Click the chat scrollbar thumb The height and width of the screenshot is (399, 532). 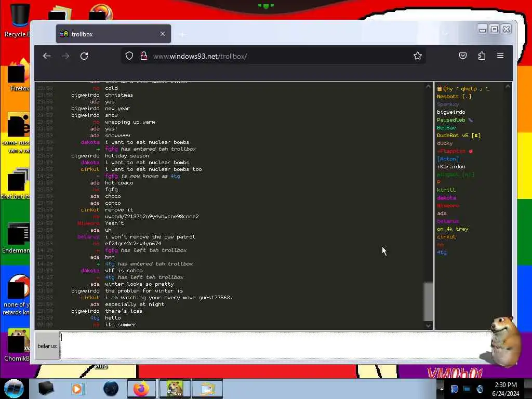pos(428,301)
